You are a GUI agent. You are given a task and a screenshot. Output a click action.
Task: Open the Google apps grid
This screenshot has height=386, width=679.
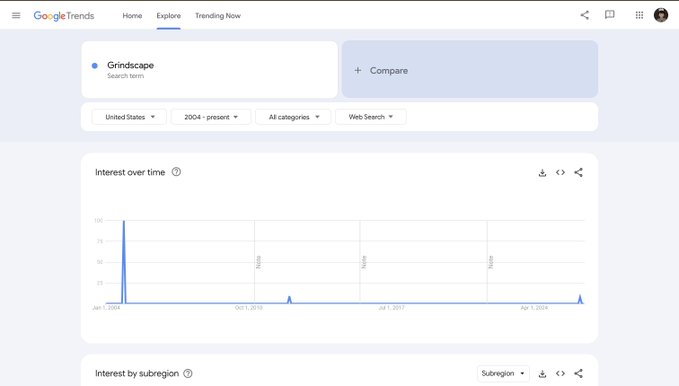(x=639, y=15)
